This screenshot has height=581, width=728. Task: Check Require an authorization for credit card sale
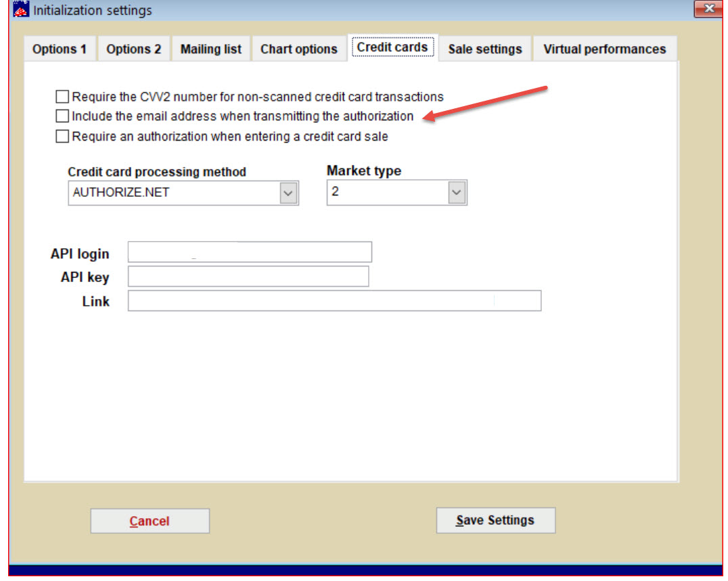click(x=62, y=136)
